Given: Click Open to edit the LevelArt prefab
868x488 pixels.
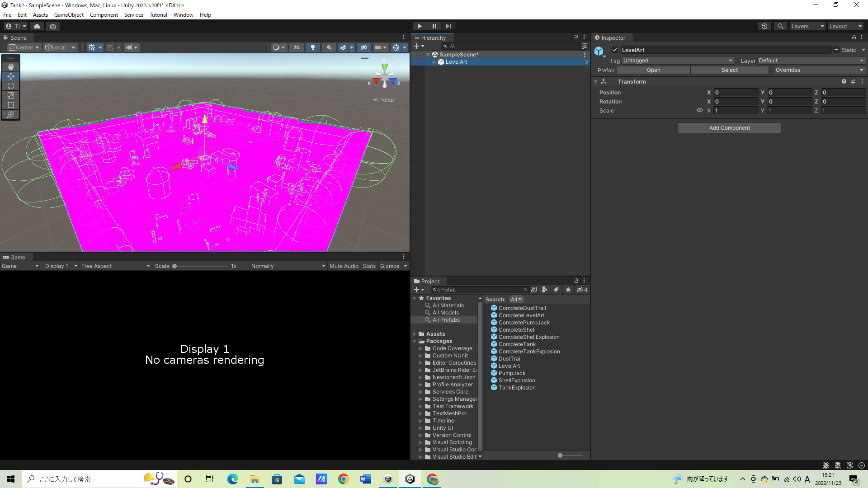Looking at the screenshot, I should click(653, 70).
